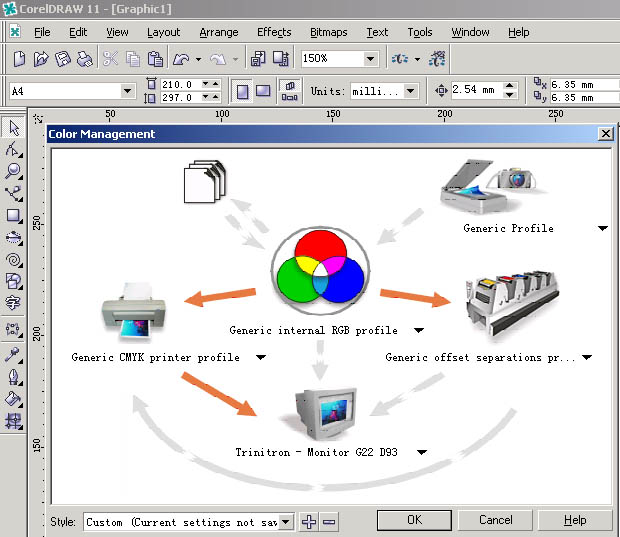This screenshot has height=537, width=620.
Task: Select the Text tool
Action: (14, 303)
